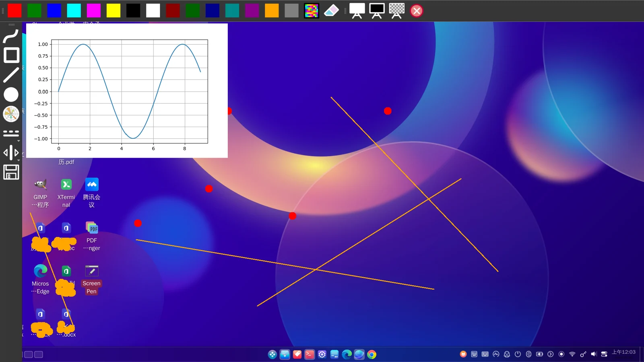Switch to whiteboard background

click(x=357, y=10)
